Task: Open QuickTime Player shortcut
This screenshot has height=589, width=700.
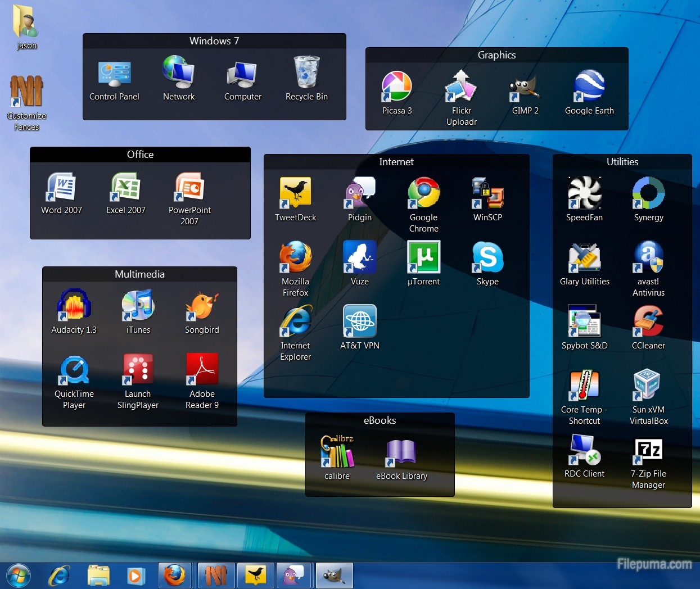Action: pyautogui.click(x=74, y=382)
